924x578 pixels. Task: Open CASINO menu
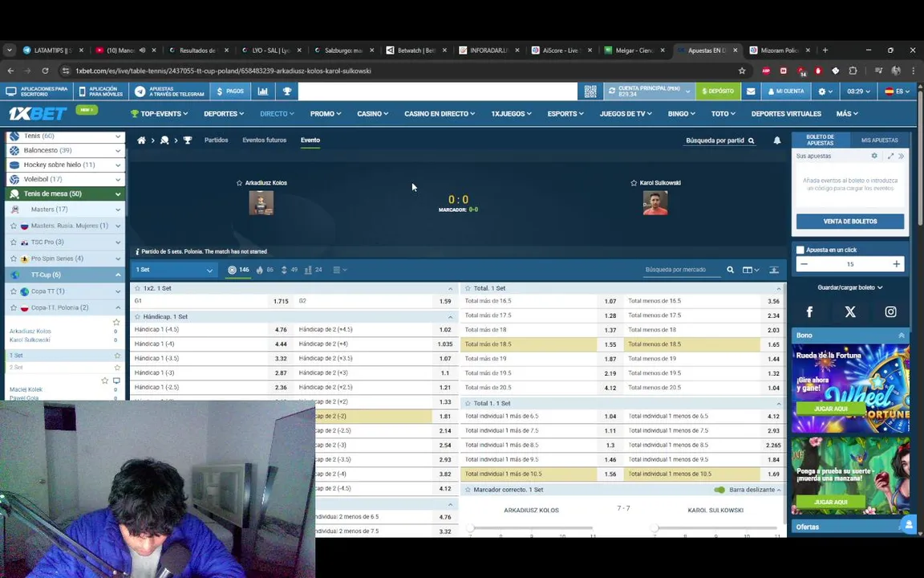(x=372, y=113)
